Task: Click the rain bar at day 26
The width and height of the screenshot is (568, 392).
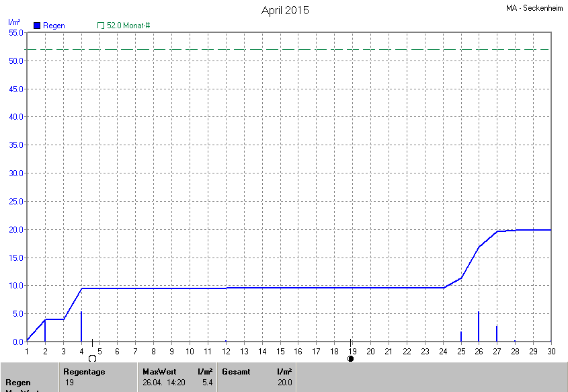Action: pos(479,327)
